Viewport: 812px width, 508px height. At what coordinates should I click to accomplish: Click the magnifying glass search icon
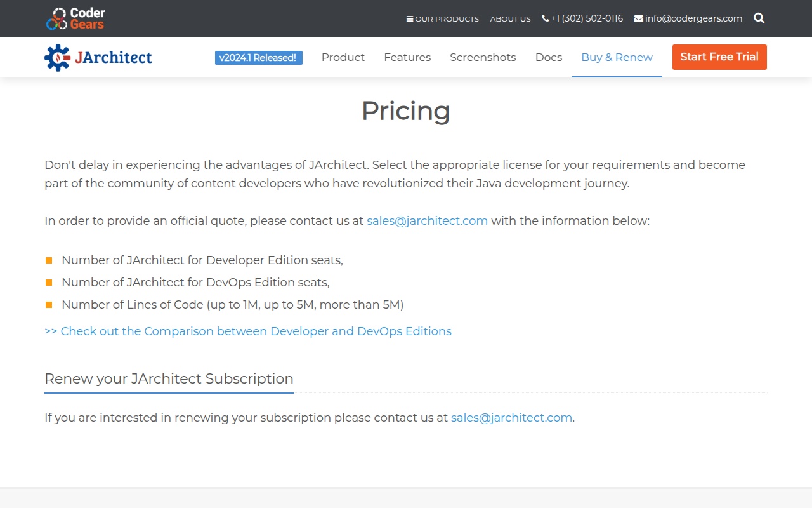click(x=759, y=18)
